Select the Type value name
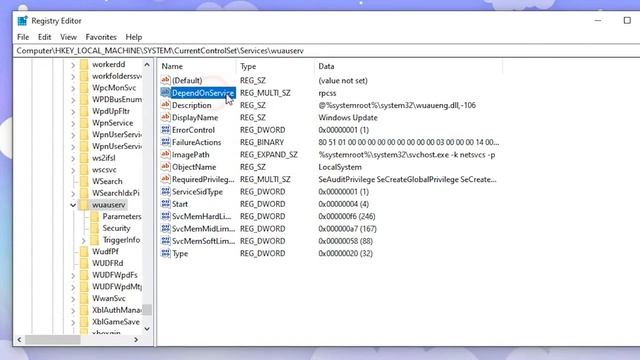 point(180,253)
